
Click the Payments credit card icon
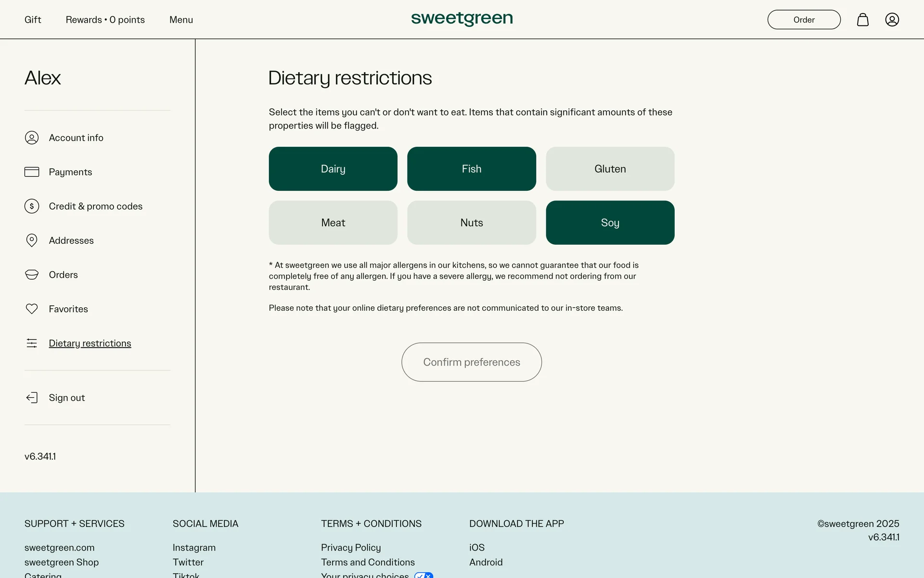tap(32, 172)
